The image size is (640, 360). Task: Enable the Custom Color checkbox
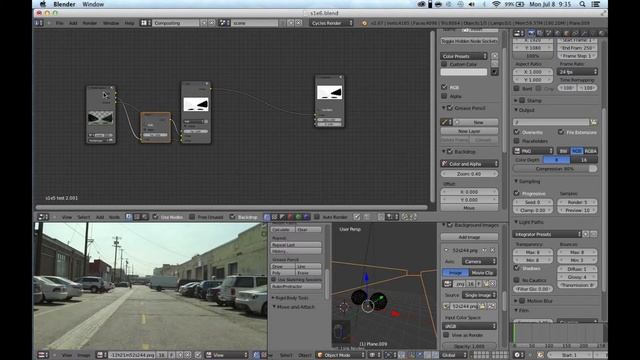pyautogui.click(x=444, y=64)
